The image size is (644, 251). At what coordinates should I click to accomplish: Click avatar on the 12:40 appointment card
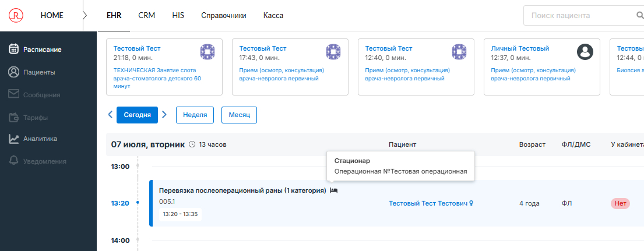click(459, 51)
